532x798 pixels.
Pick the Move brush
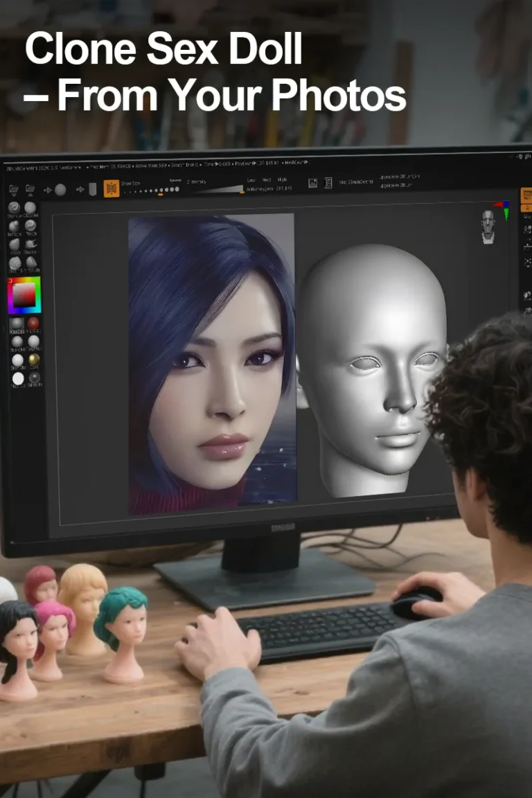click(14, 245)
